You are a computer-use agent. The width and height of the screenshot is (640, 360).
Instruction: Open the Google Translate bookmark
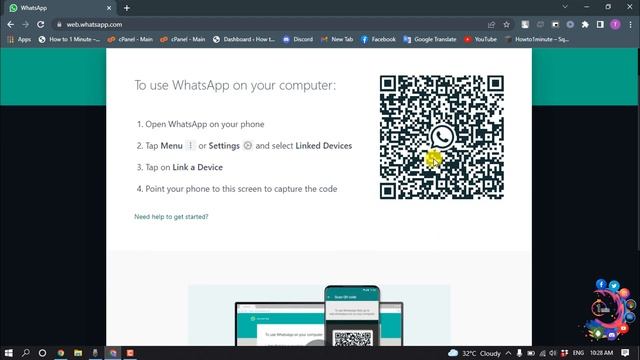[x=430, y=39]
